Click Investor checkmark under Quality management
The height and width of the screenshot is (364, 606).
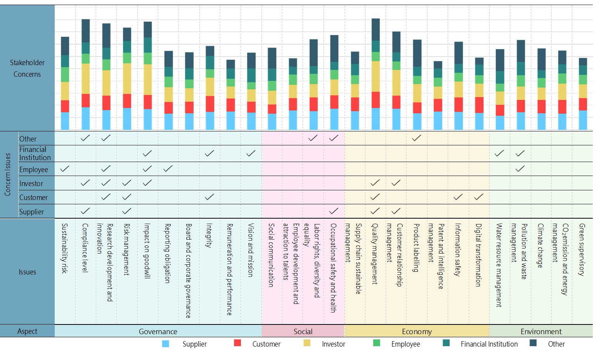tap(375, 183)
